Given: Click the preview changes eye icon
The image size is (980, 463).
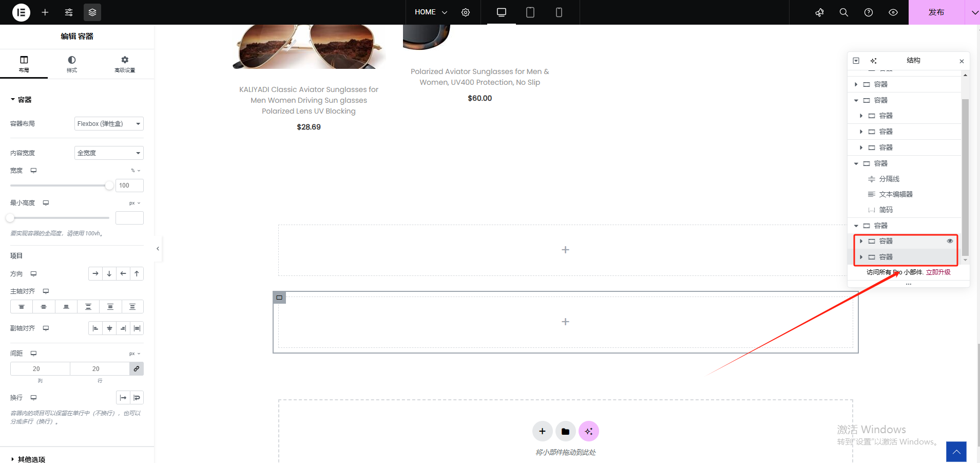Looking at the screenshot, I should [893, 12].
